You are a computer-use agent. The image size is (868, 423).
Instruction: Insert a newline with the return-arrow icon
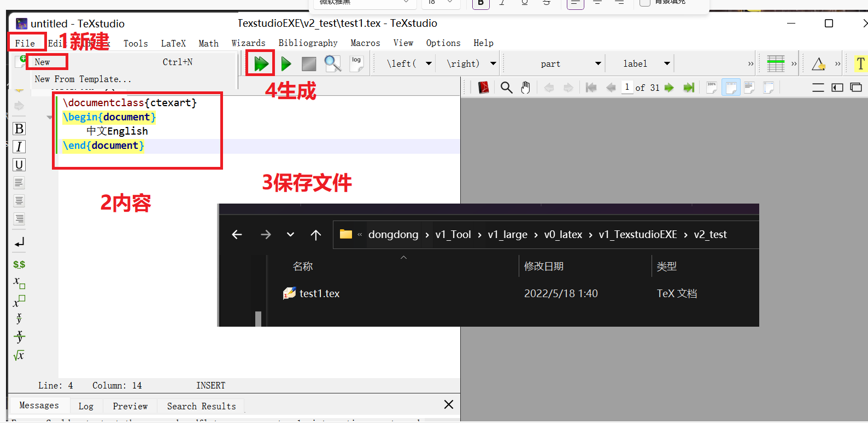pos(19,242)
